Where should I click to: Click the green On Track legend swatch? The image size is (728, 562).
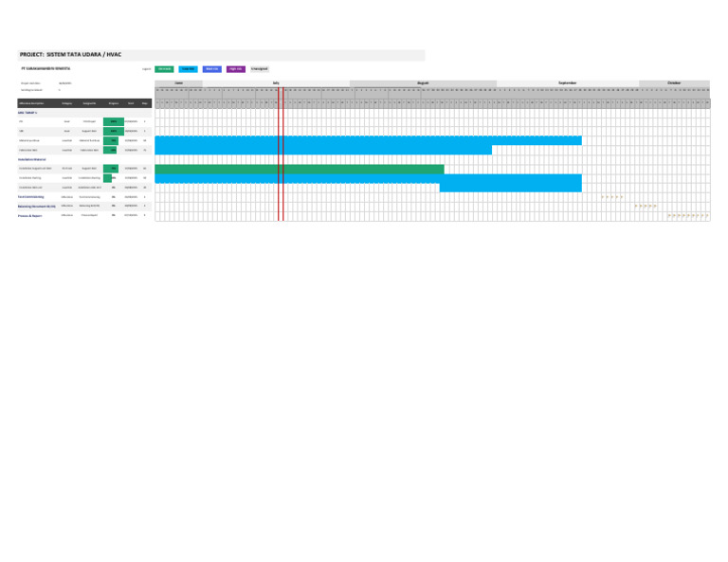click(x=164, y=69)
